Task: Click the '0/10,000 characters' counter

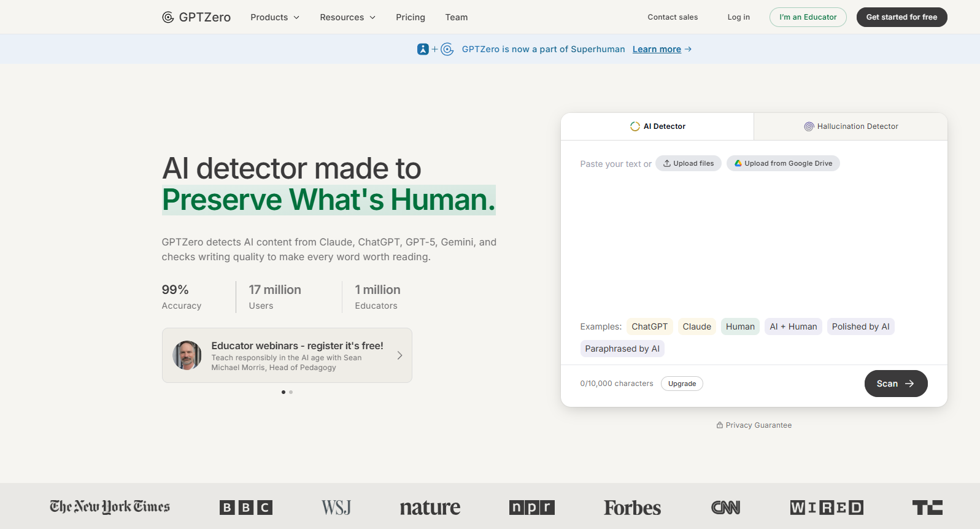Action: coord(617,384)
